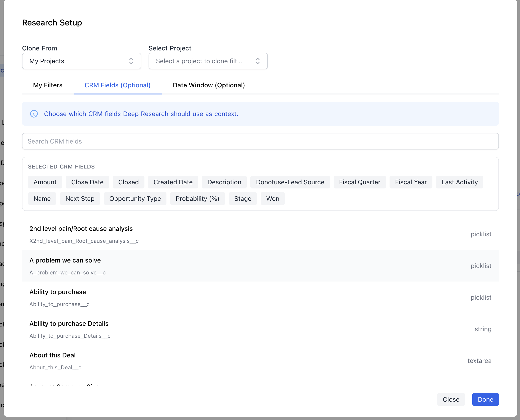Remove the Amount field chip
Viewport: 520px width, 420px height.
coord(45,182)
